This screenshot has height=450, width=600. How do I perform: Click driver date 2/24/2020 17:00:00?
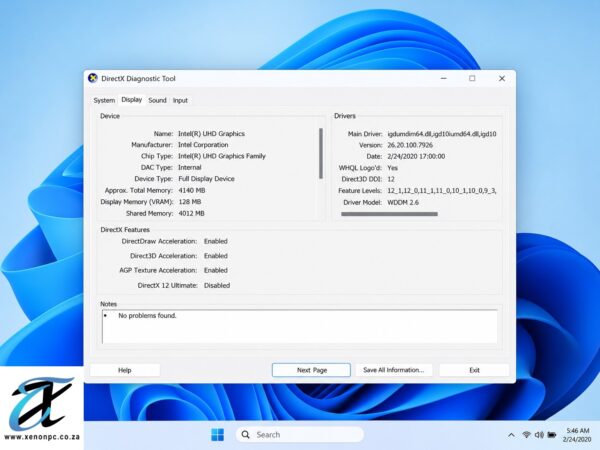coord(416,156)
